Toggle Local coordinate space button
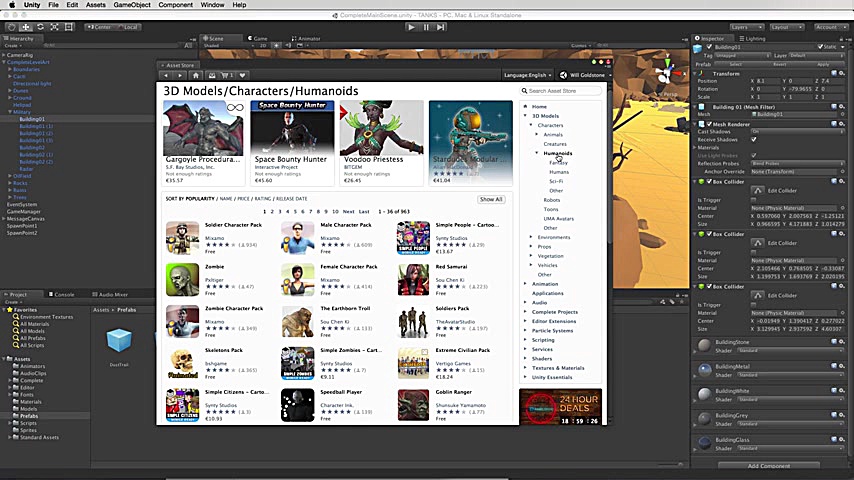This screenshot has height=480, width=854. (128, 27)
